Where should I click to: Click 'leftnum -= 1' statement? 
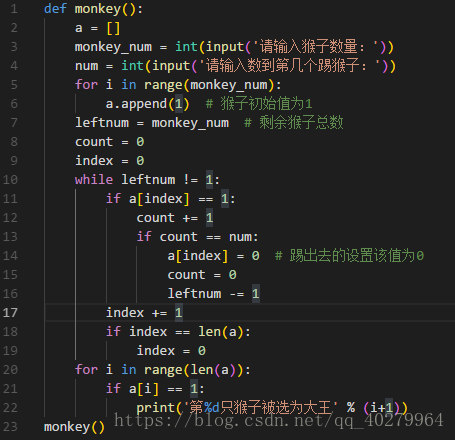click(x=213, y=294)
